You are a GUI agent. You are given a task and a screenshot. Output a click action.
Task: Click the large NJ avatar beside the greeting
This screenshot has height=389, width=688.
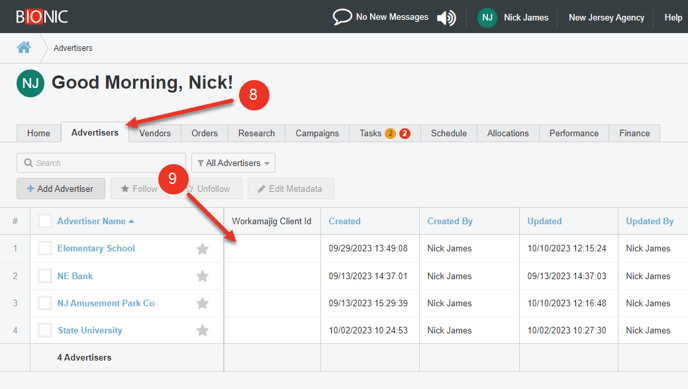point(30,83)
